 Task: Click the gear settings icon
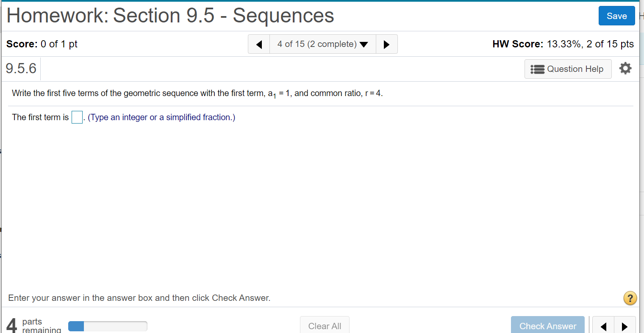(x=625, y=69)
